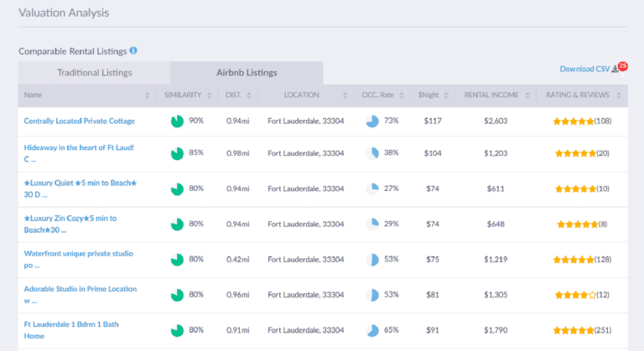The image size is (644, 351).
Task: Open Ft Lauderdale 1 Bdrm 1 Bath Home
Action: (x=73, y=329)
